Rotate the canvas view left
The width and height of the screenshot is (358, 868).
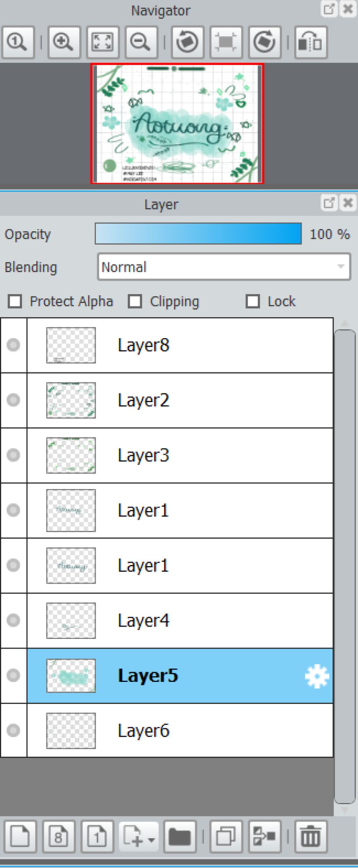(187, 42)
